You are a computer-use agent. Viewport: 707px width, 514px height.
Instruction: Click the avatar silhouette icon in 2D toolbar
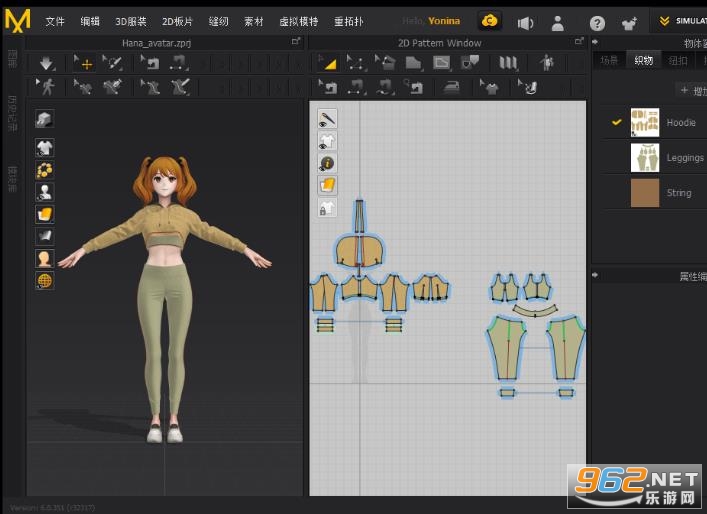coord(547,63)
